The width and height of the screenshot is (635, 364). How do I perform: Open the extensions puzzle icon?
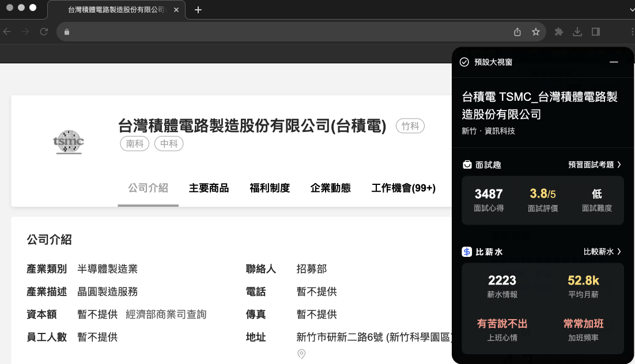[559, 32]
